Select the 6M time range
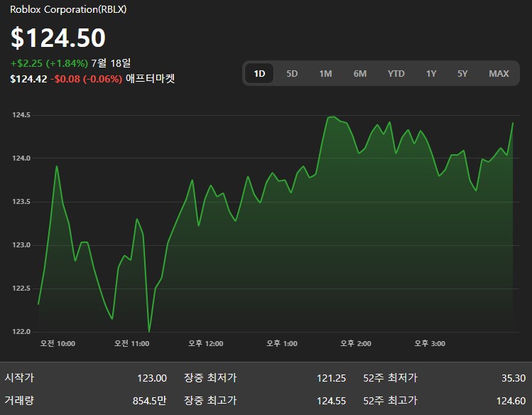532x415 pixels. pyautogui.click(x=360, y=73)
